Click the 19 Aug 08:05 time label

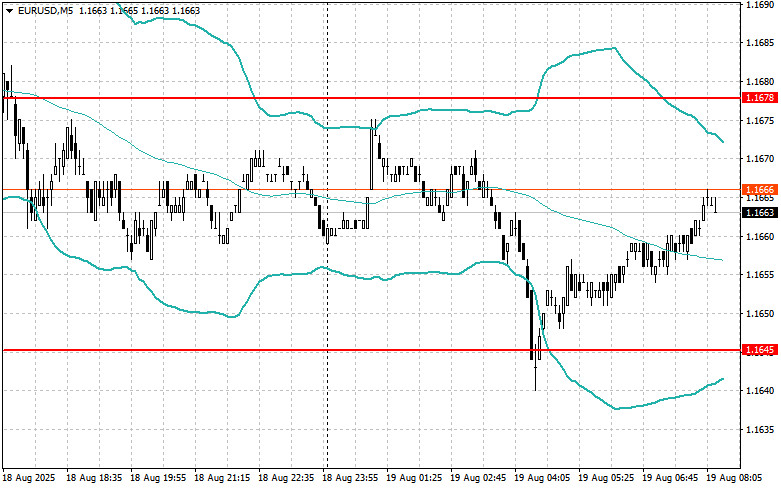tap(734, 478)
